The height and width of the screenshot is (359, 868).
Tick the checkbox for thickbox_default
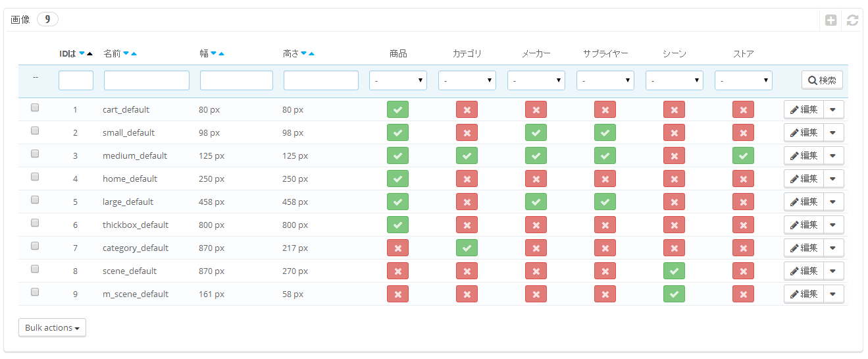35,223
